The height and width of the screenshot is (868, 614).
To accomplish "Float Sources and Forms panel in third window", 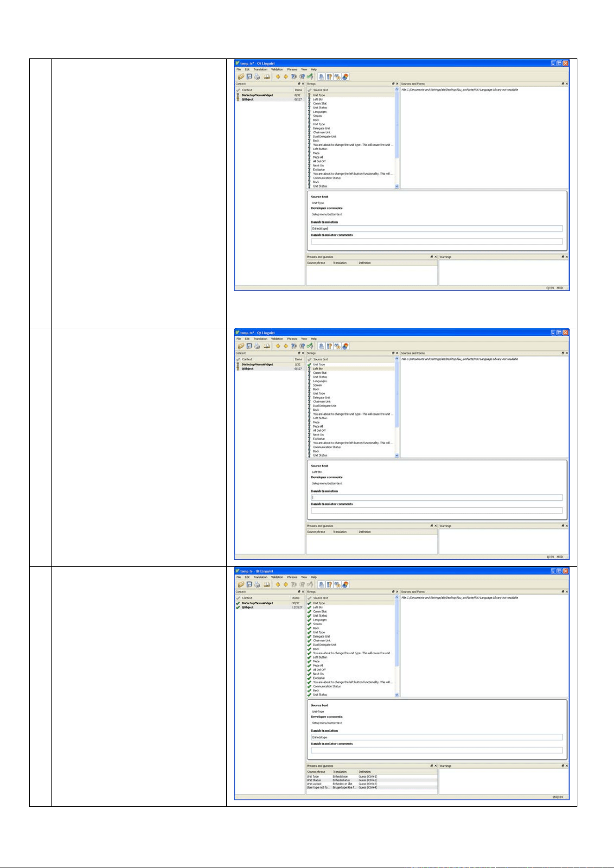I will pos(563,592).
